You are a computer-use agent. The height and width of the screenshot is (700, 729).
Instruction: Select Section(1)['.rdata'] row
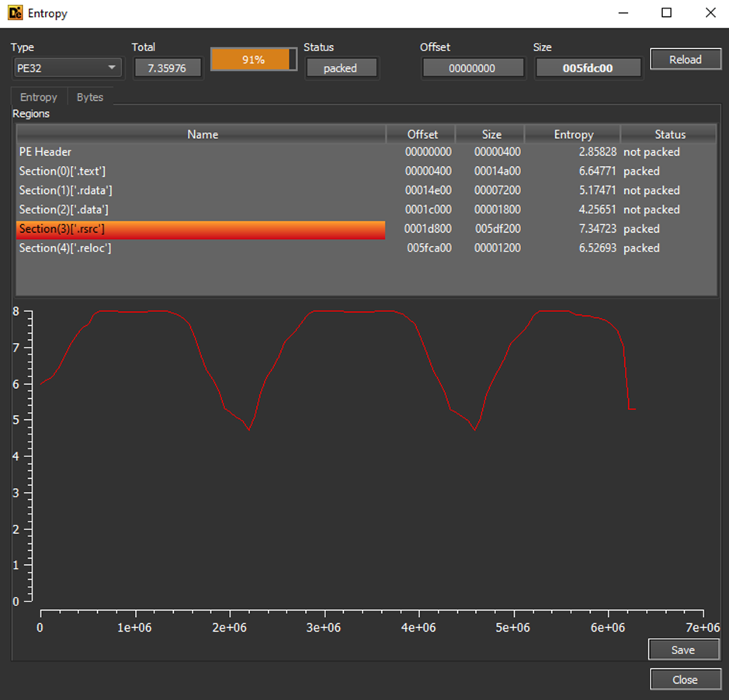366,191
